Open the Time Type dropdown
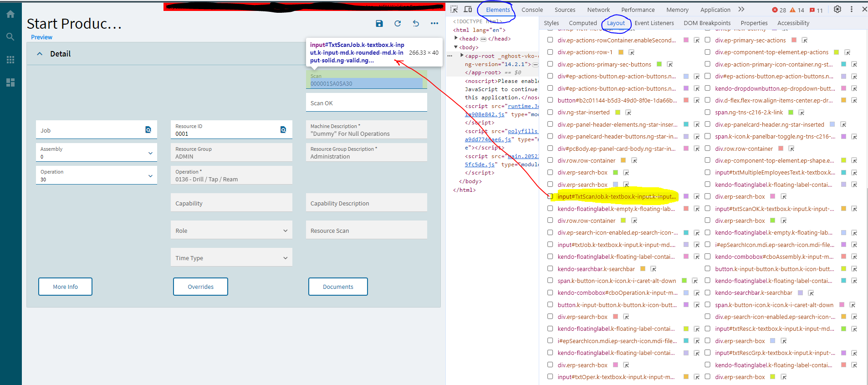The height and width of the screenshot is (385, 868). point(286,258)
